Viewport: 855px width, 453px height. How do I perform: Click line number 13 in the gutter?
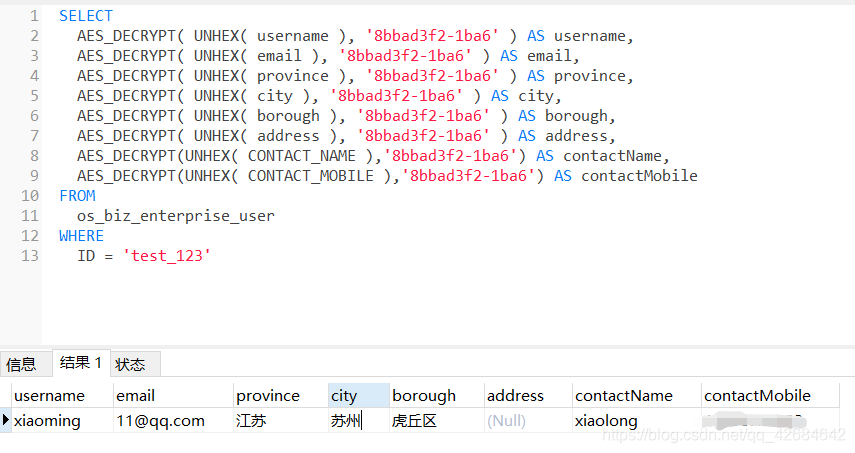click(x=30, y=256)
